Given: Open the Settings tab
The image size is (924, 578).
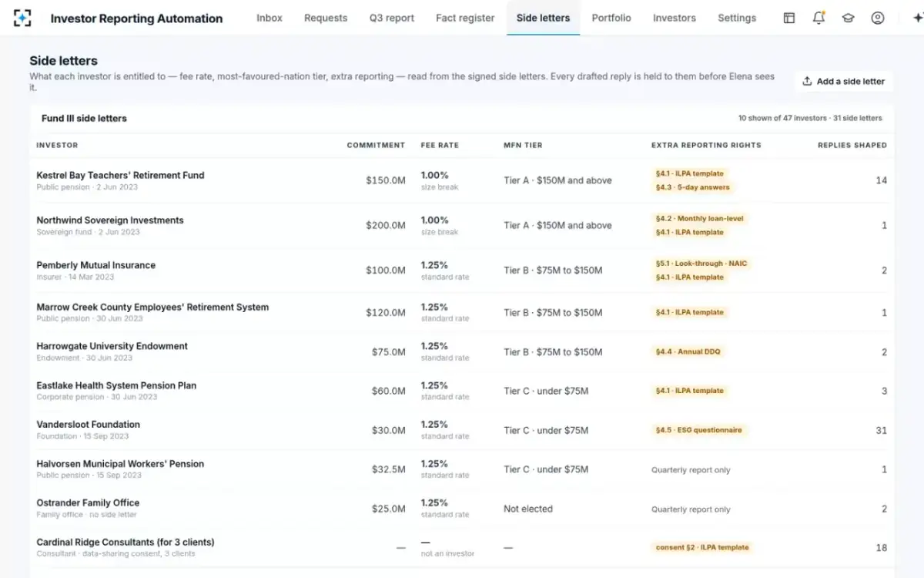Looking at the screenshot, I should (x=737, y=18).
